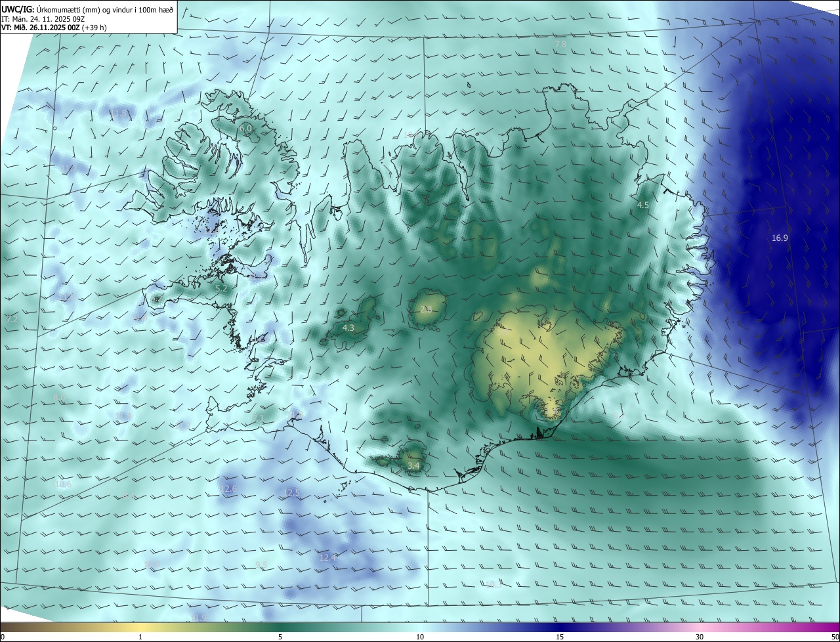
Task: Click the colorbar tick label 5
Action: [280, 637]
